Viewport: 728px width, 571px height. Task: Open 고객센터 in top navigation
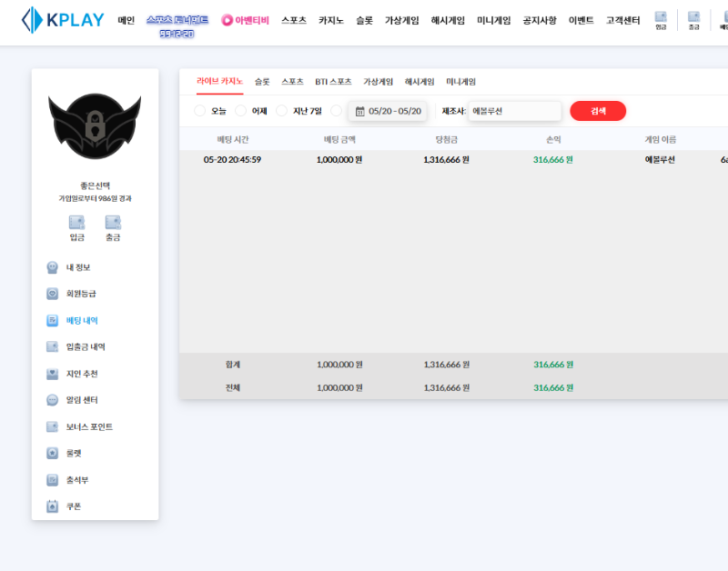(x=622, y=20)
